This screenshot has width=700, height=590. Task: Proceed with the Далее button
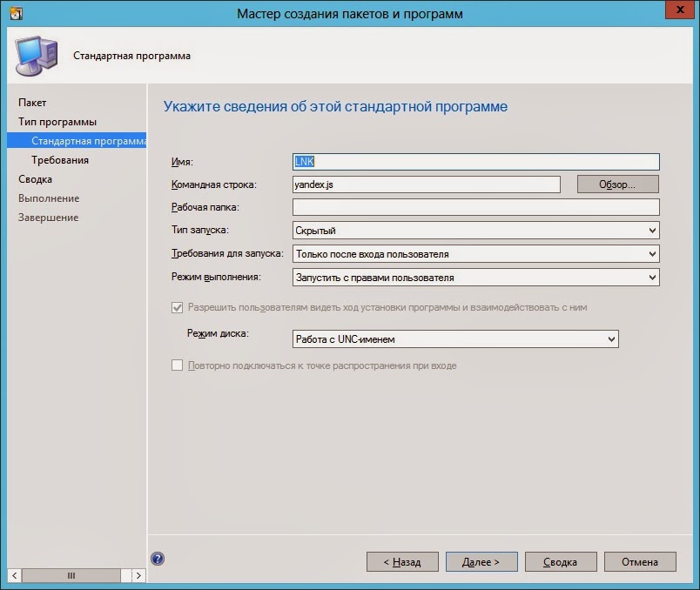(481, 562)
